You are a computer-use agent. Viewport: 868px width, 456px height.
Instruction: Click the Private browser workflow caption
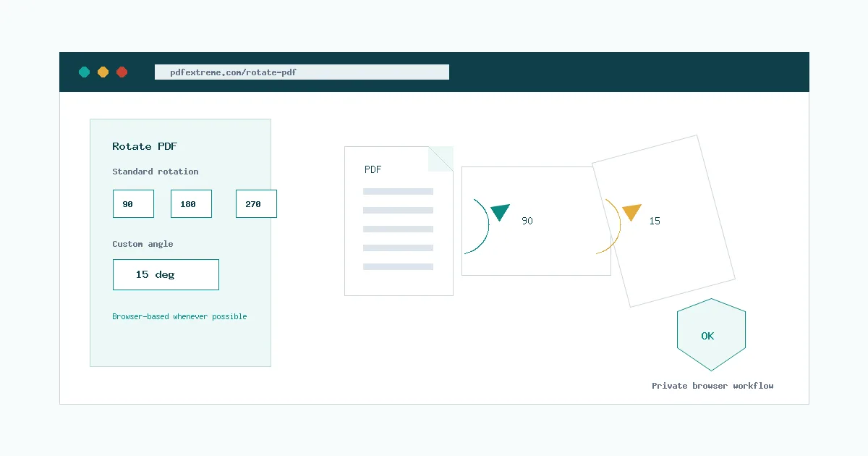[712, 386]
